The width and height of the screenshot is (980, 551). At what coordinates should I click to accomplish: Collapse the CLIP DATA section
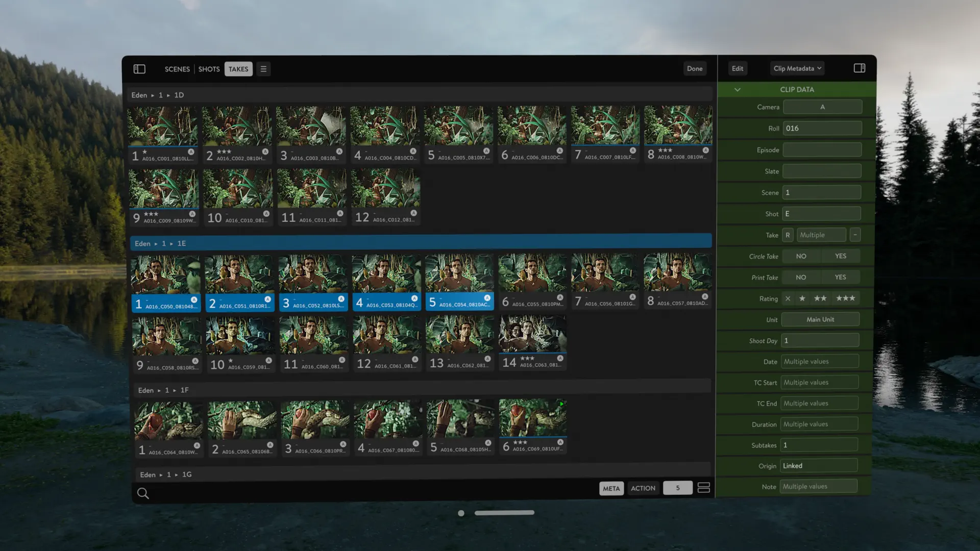[737, 89]
